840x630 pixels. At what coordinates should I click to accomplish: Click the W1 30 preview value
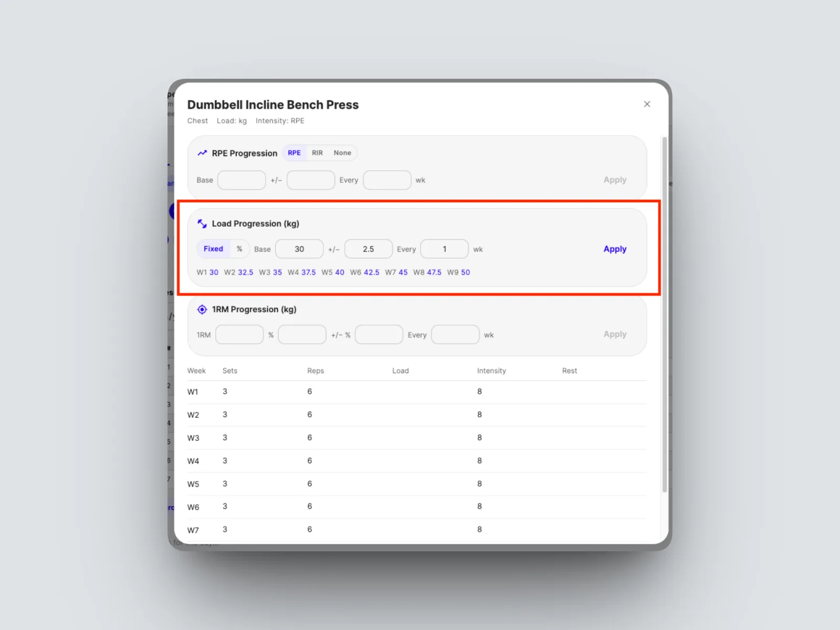coord(207,272)
